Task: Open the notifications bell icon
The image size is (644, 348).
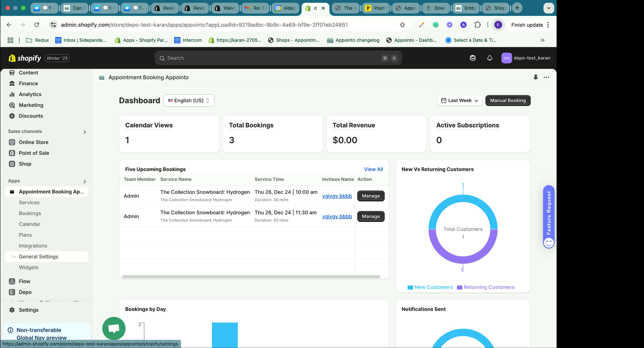Action: point(490,58)
